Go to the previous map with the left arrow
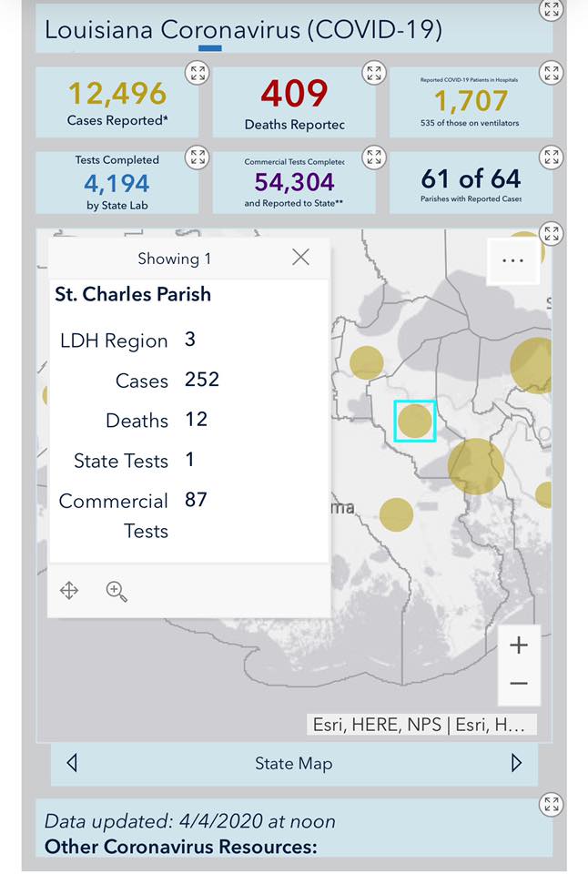This screenshot has width=588, height=874. [x=71, y=763]
